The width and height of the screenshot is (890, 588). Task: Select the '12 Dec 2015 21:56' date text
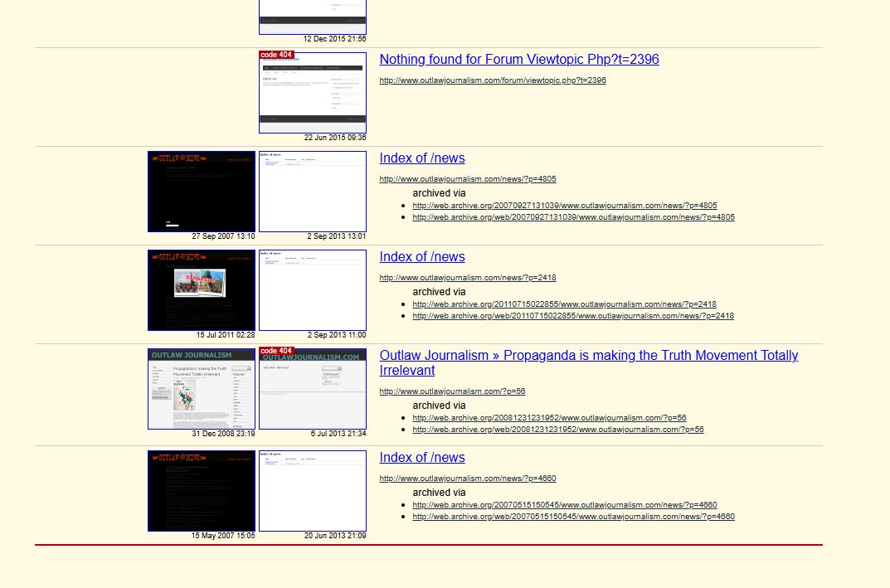pyautogui.click(x=334, y=39)
